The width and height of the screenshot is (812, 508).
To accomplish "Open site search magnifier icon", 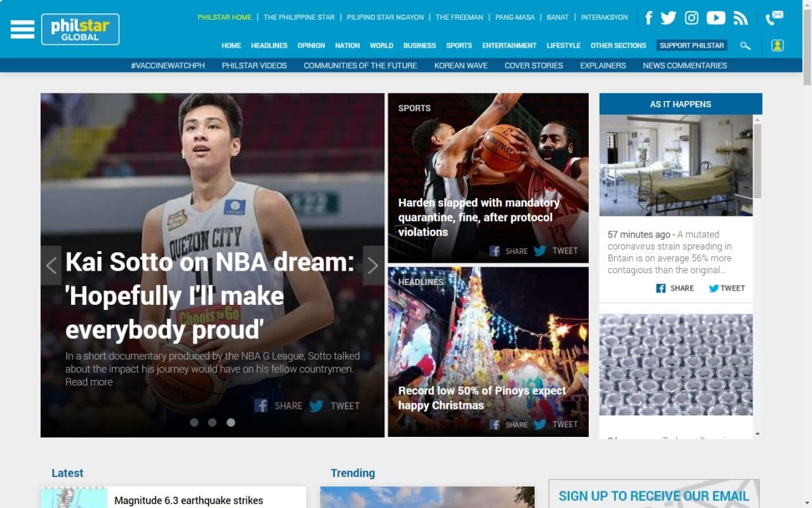I will tap(745, 46).
